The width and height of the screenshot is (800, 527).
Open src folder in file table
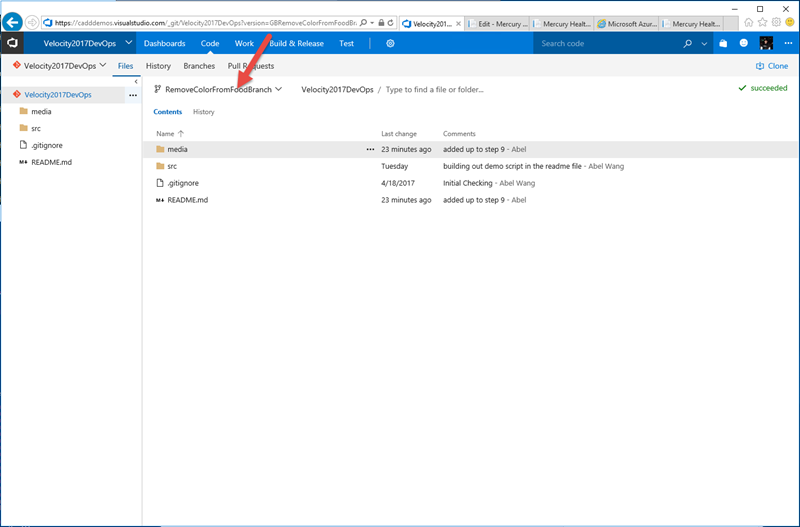(172, 166)
